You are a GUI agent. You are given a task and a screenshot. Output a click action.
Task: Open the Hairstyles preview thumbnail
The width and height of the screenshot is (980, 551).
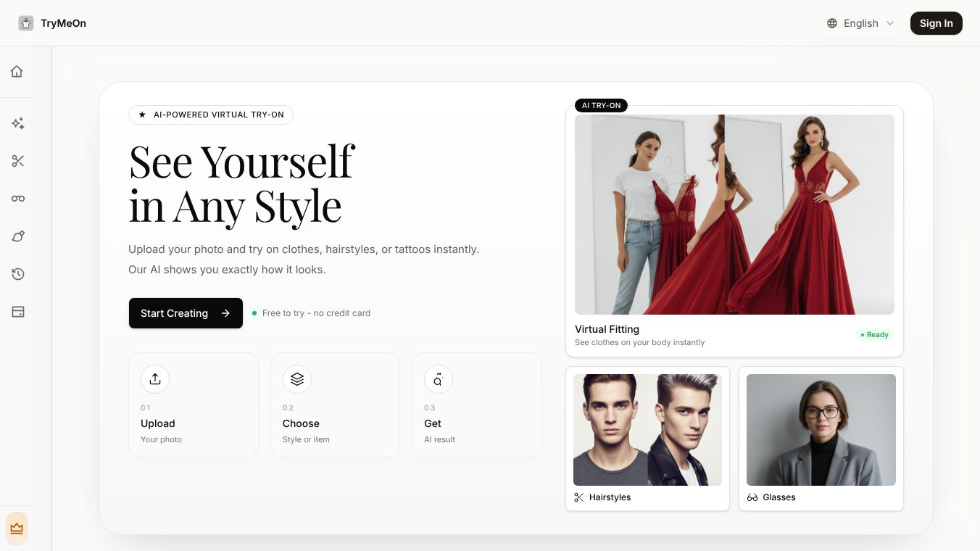click(x=647, y=430)
